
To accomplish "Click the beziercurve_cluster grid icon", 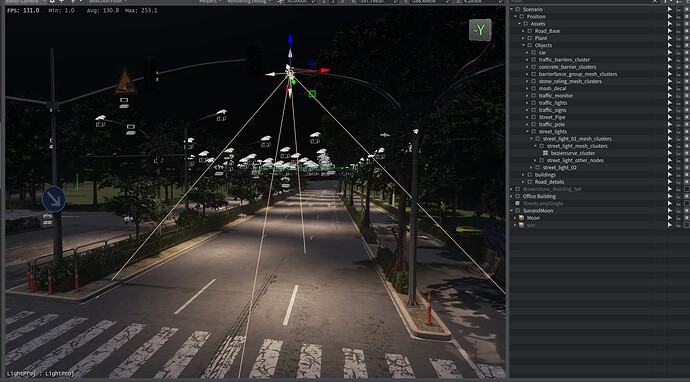I will (x=545, y=153).
